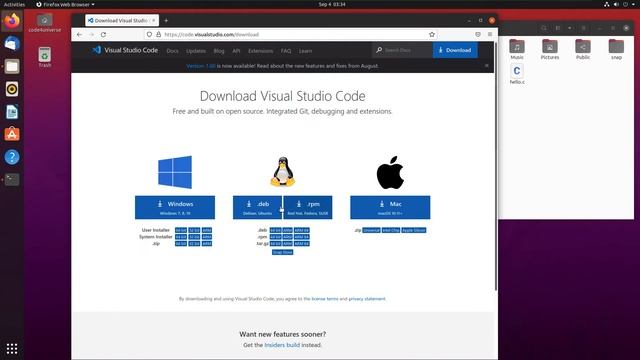Viewport: 640px width, 360px height.
Task: Click the site security lock icon
Action: pyautogui.click(x=158, y=35)
